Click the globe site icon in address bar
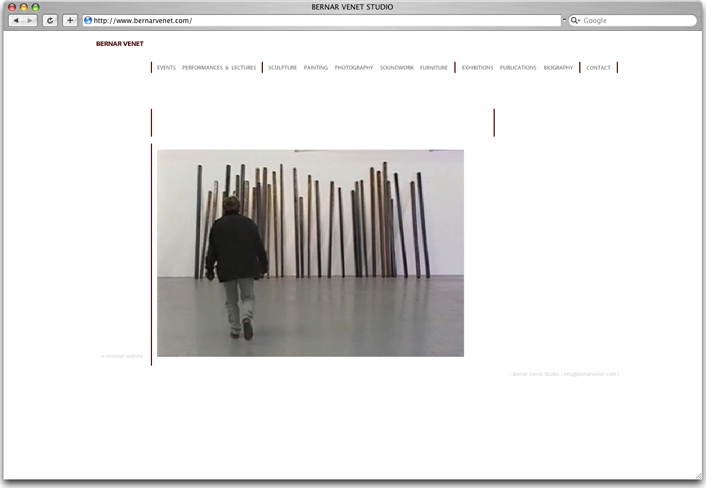This screenshot has height=488, width=706. pos(88,20)
